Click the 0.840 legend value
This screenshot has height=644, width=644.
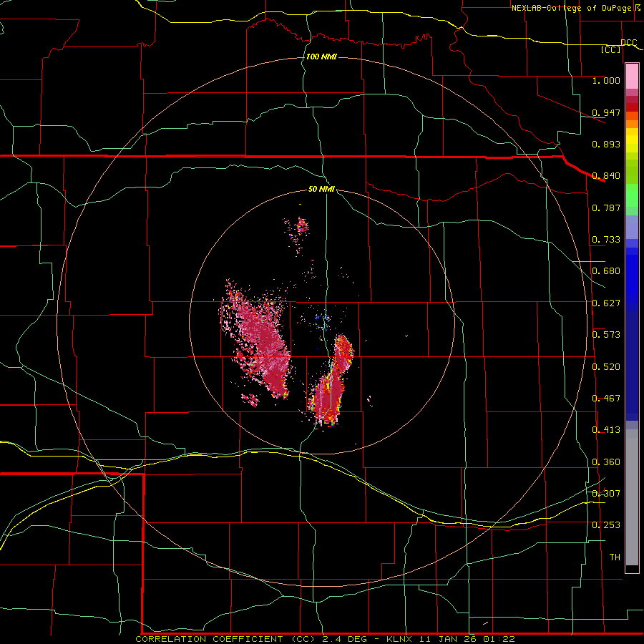tap(606, 176)
